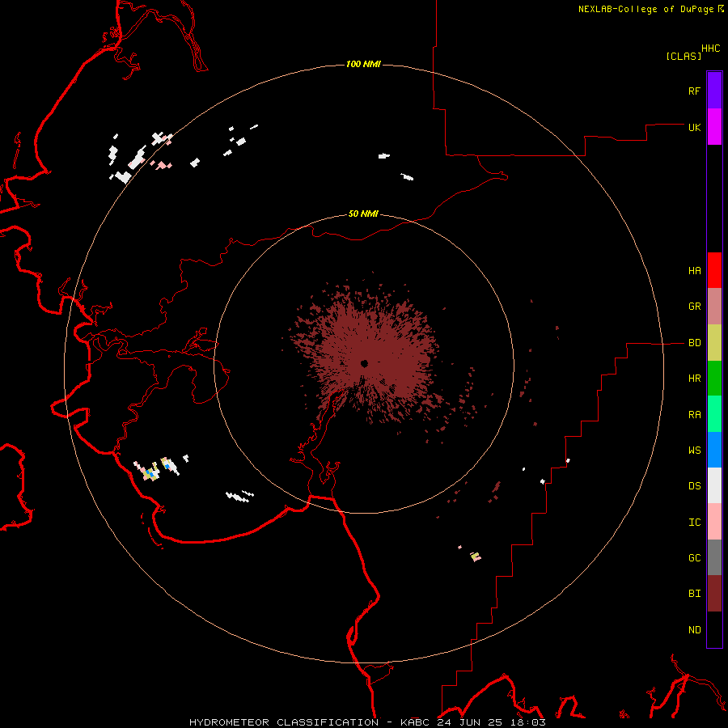The width and height of the screenshot is (728, 728).
Task: Click the RF purple legend swatch
Action: pos(714,91)
